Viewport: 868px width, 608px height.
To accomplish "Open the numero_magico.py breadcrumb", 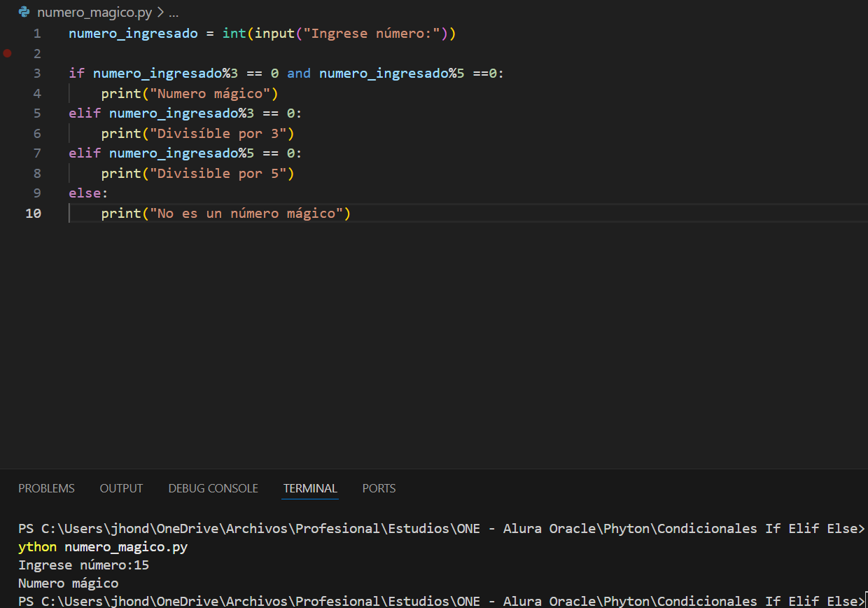I will tap(94, 13).
